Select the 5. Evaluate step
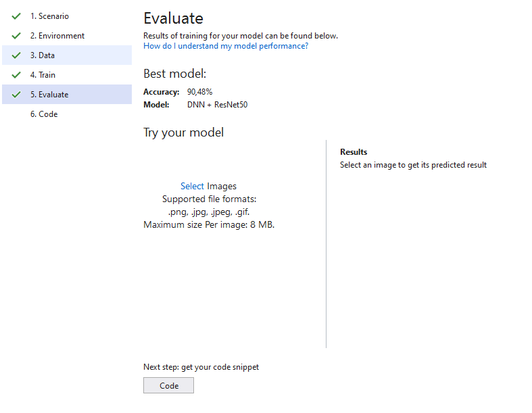Image resolution: width=532 pixels, height=413 pixels. (x=67, y=95)
